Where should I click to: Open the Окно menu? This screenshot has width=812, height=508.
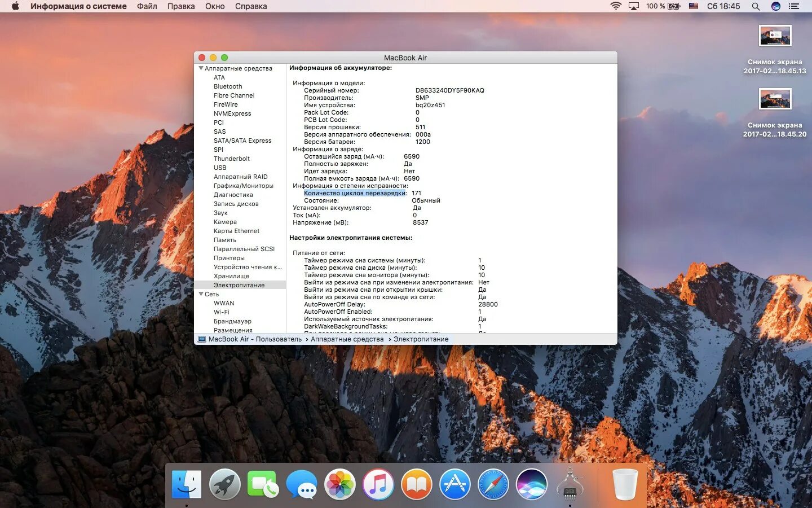click(215, 6)
